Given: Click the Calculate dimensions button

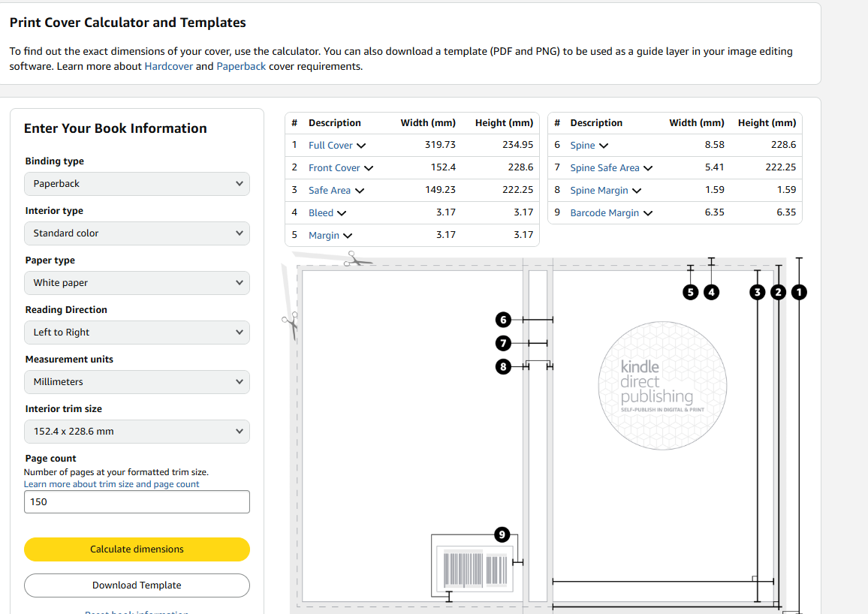Looking at the screenshot, I should coord(137,549).
